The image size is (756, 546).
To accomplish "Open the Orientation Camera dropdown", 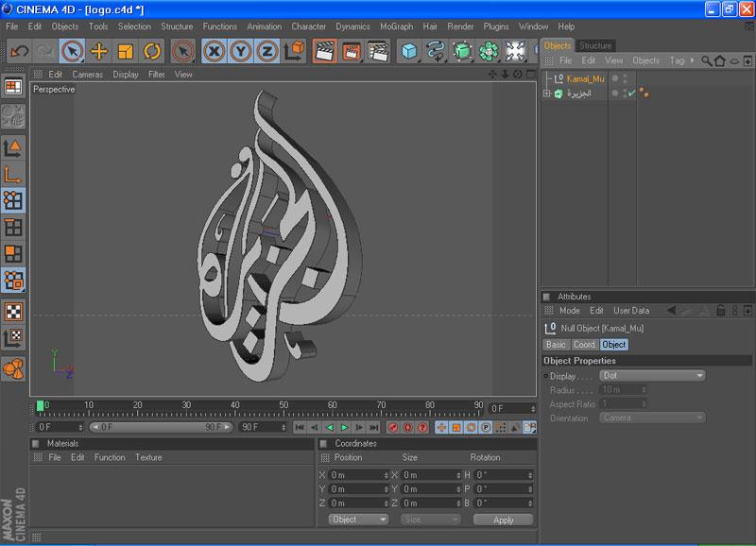I will pyautogui.click(x=652, y=418).
